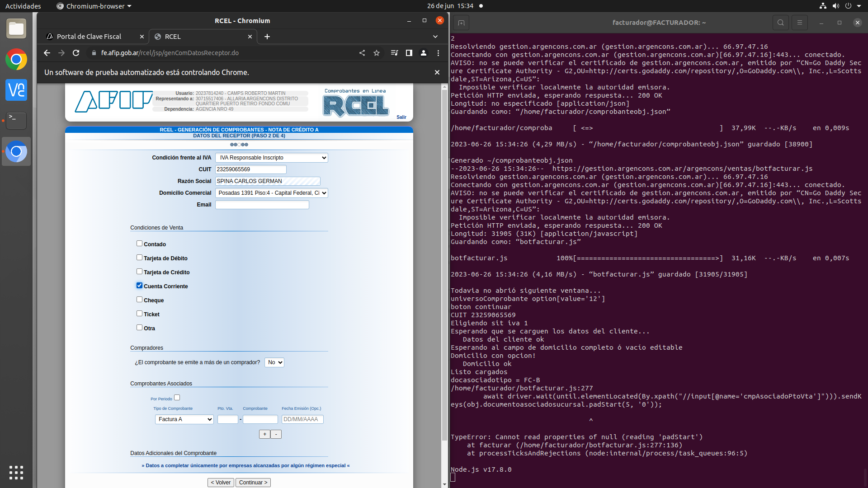Open Condición frente al IVA dropdown

pyautogui.click(x=272, y=158)
